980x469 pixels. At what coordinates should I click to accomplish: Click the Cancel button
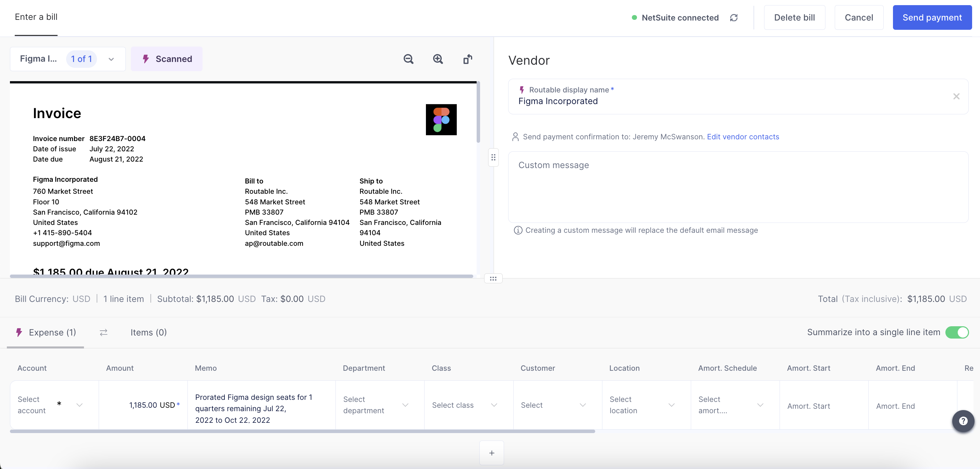859,17
